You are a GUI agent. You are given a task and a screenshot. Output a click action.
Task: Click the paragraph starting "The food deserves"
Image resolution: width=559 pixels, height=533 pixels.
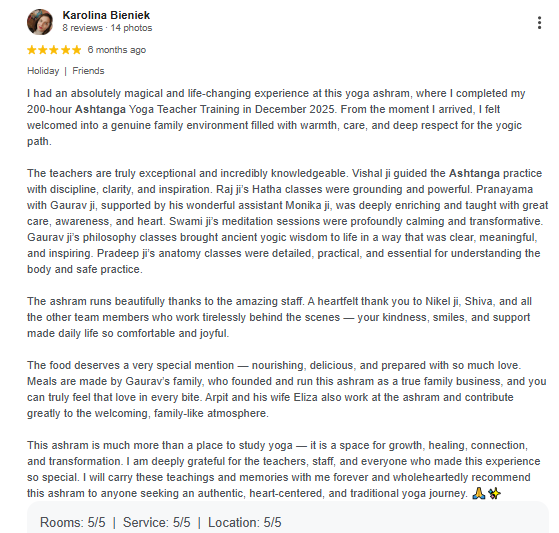pos(287,389)
